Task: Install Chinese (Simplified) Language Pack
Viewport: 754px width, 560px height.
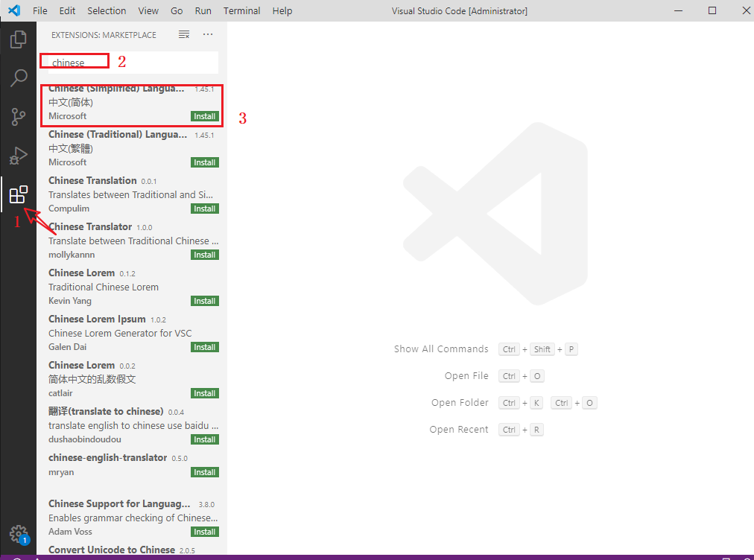Action: click(x=205, y=116)
